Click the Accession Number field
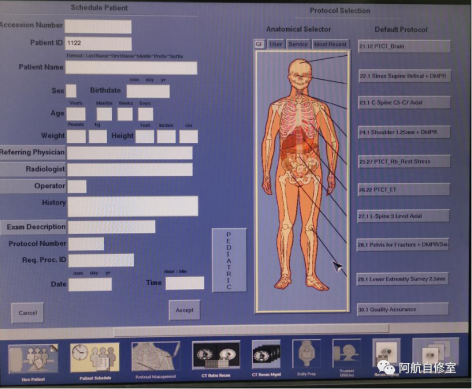The image size is (472, 389). (x=98, y=27)
